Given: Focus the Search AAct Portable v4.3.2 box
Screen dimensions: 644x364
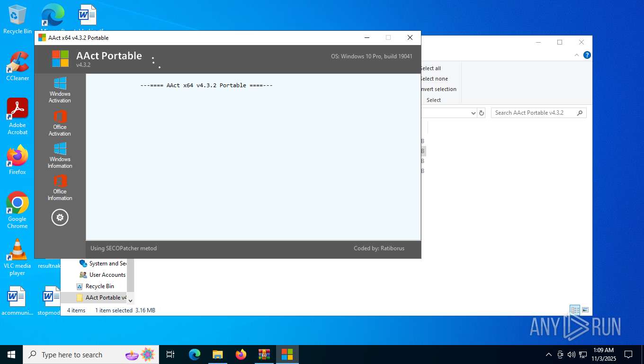Looking at the screenshot, I should click(538, 113).
